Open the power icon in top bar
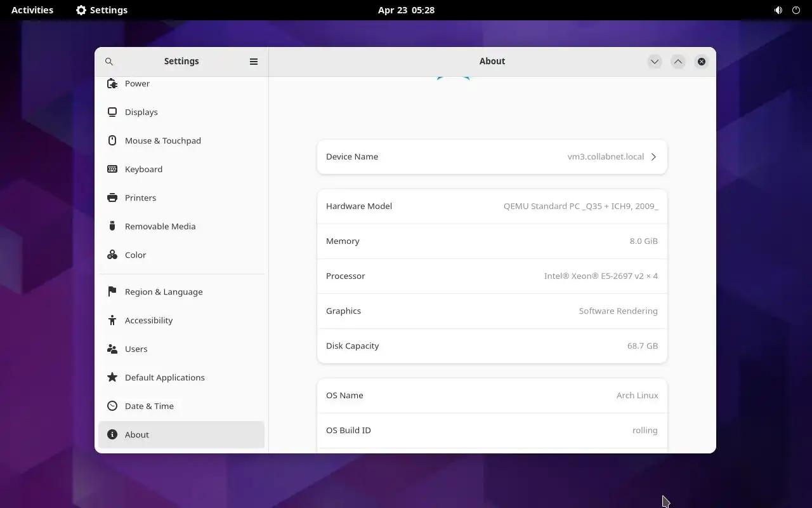Image resolution: width=812 pixels, height=508 pixels. (796, 10)
